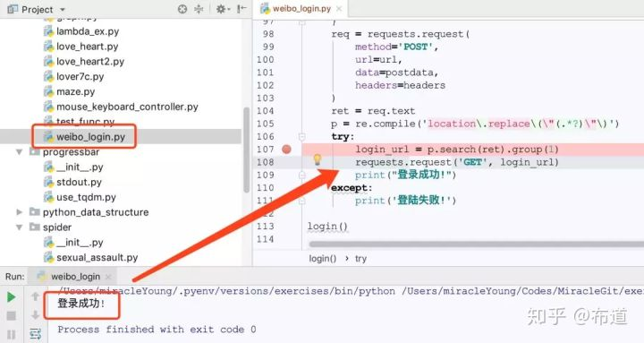The height and width of the screenshot is (343, 644).
Task: Select stdout.py file
Action: tap(79, 182)
